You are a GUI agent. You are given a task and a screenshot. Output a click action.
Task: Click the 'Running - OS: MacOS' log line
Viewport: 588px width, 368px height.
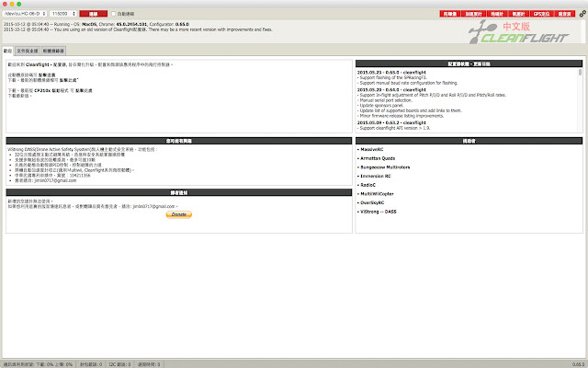pyautogui.click(x=96, y=25)
